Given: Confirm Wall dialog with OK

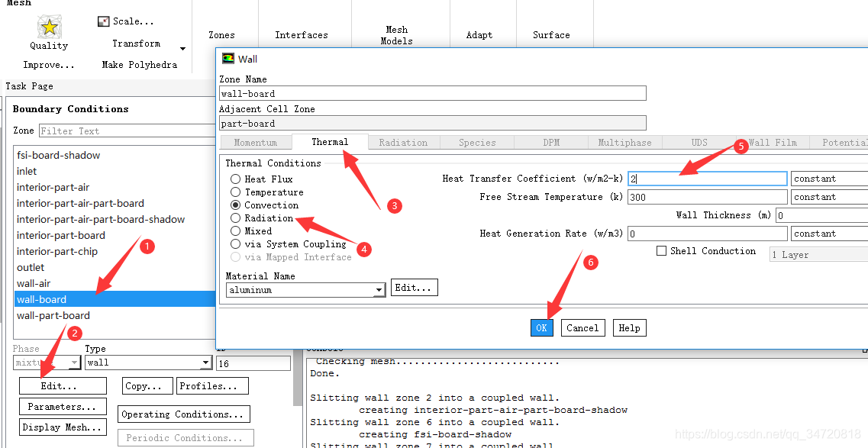Looking at the screenshot, I should click(x=541, y=328).
